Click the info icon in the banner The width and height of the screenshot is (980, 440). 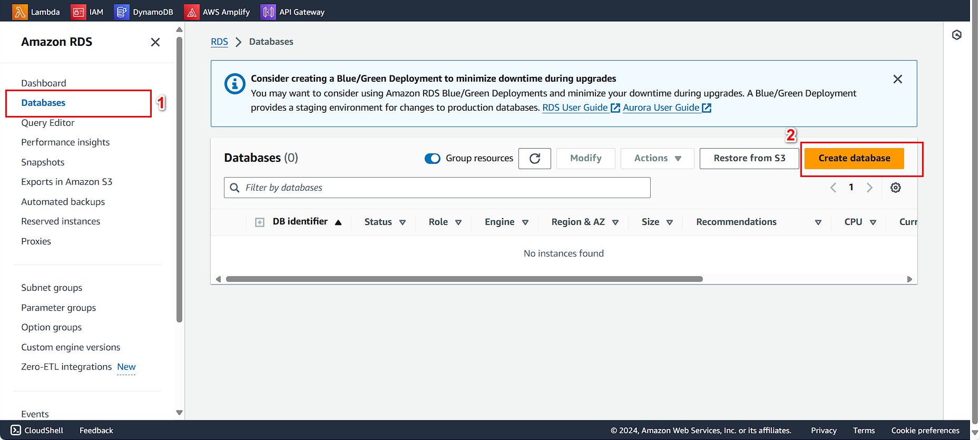tap(235, 84)
